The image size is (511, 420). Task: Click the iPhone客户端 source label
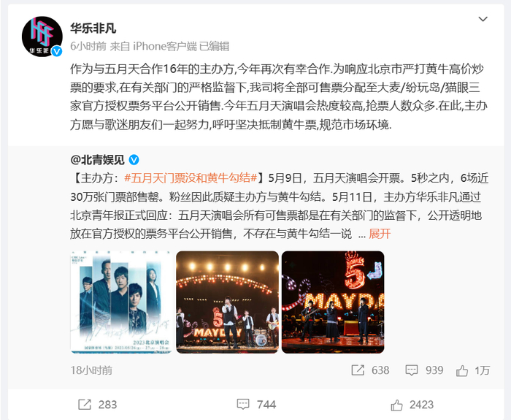[165, 46]
